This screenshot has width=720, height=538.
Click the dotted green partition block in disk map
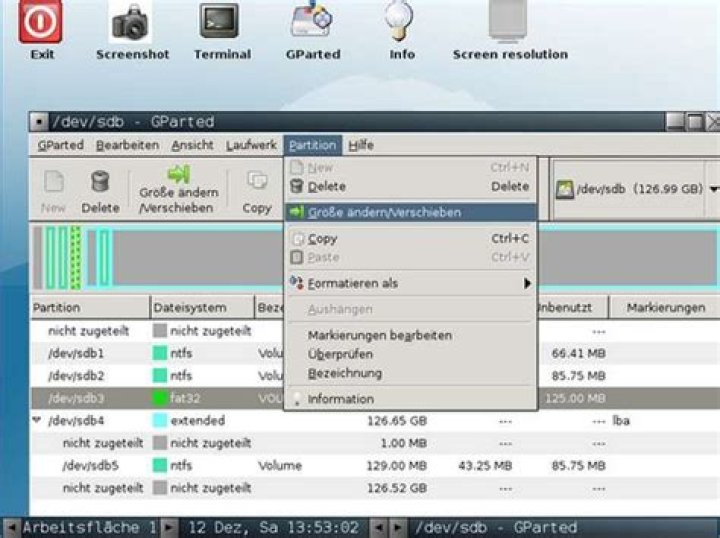click(x=76, y=258)
